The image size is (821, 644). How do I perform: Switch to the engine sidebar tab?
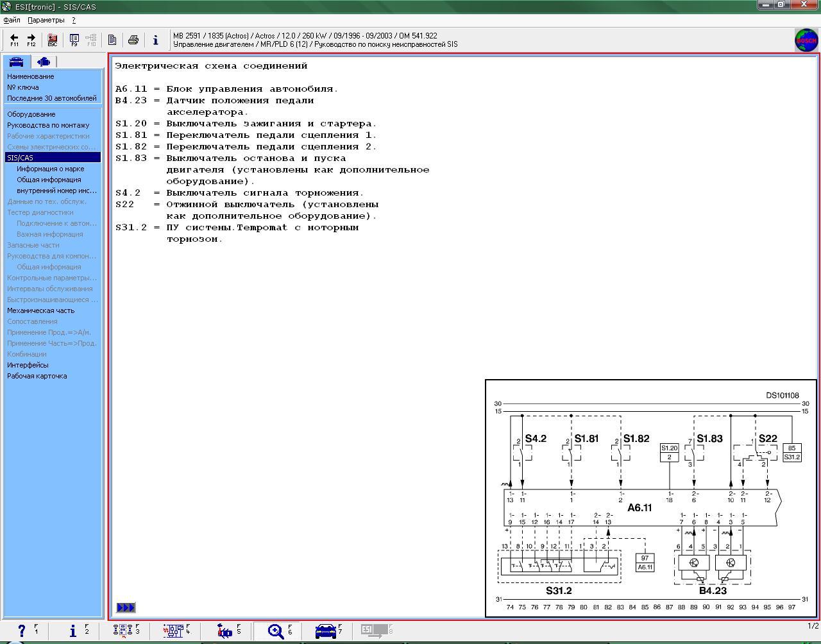tap(44, 62)
